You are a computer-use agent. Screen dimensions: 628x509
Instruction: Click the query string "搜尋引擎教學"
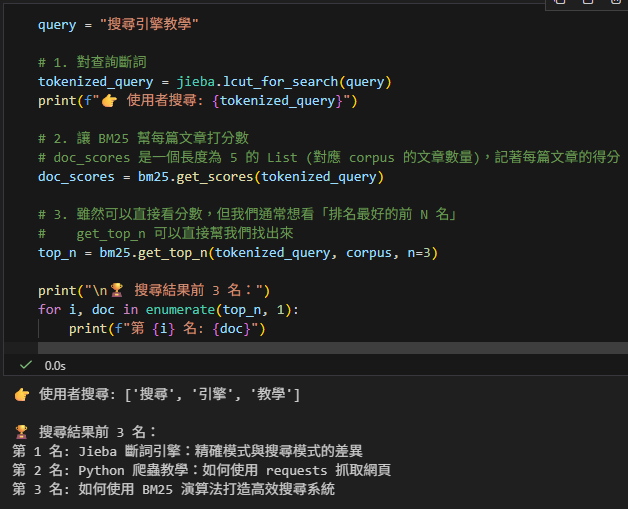149,24
